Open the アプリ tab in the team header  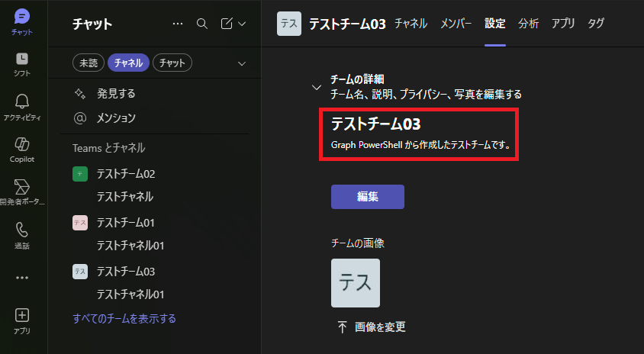[x=562, y=24]
